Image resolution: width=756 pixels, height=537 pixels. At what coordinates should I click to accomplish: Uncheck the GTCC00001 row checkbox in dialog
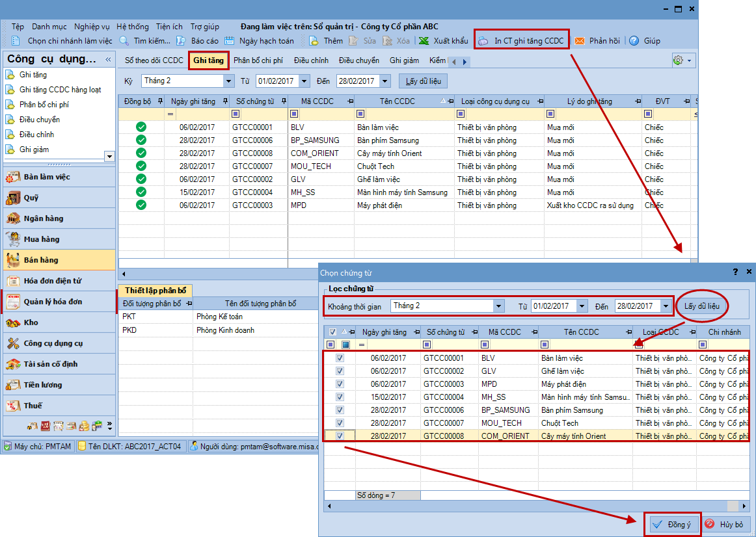click(340, 358)
